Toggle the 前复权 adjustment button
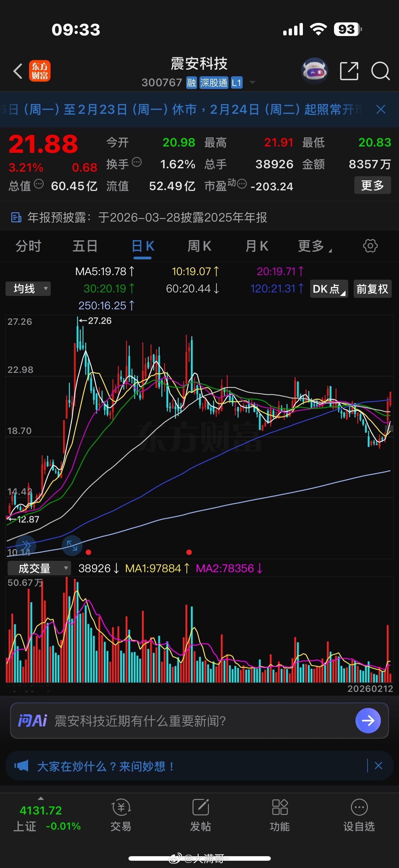The height and width of the screenshot is (868, 399). pyautogui.click(x=372, y=289)
